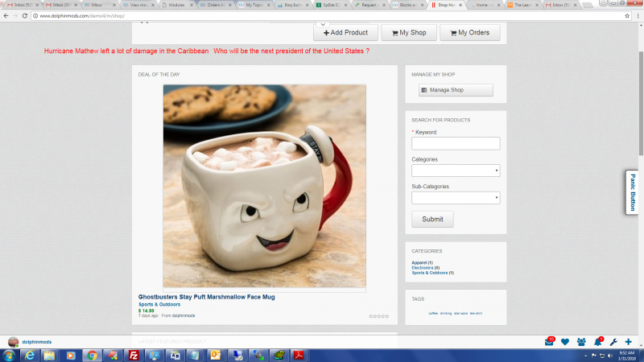Open the Panic Button side tab
Screen dimensions: 644x362
pos(632,192)
